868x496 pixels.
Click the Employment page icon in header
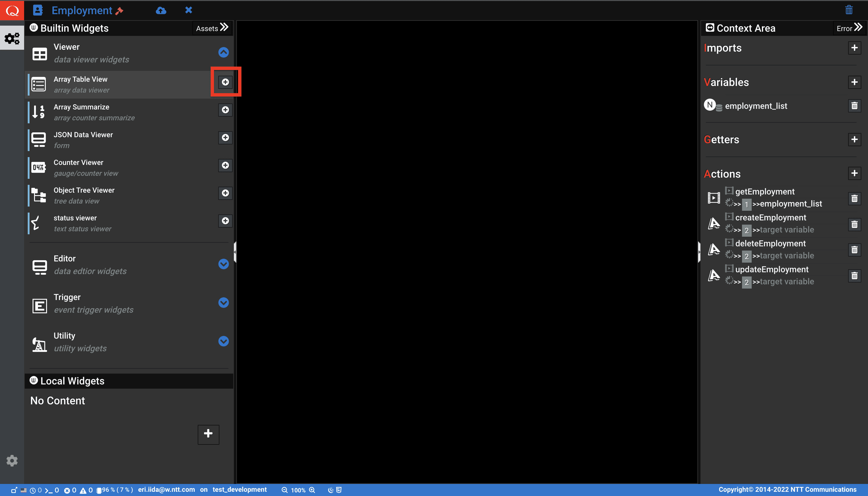point(38,10)
